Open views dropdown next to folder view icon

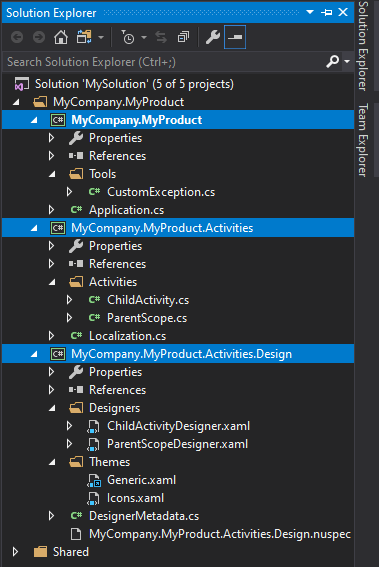101,37
